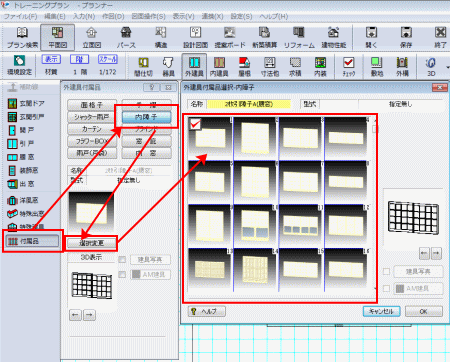Viewport: 450px width, 362px height.
Task: Open the パース perspective view icon
Action: tap(126, 37)
